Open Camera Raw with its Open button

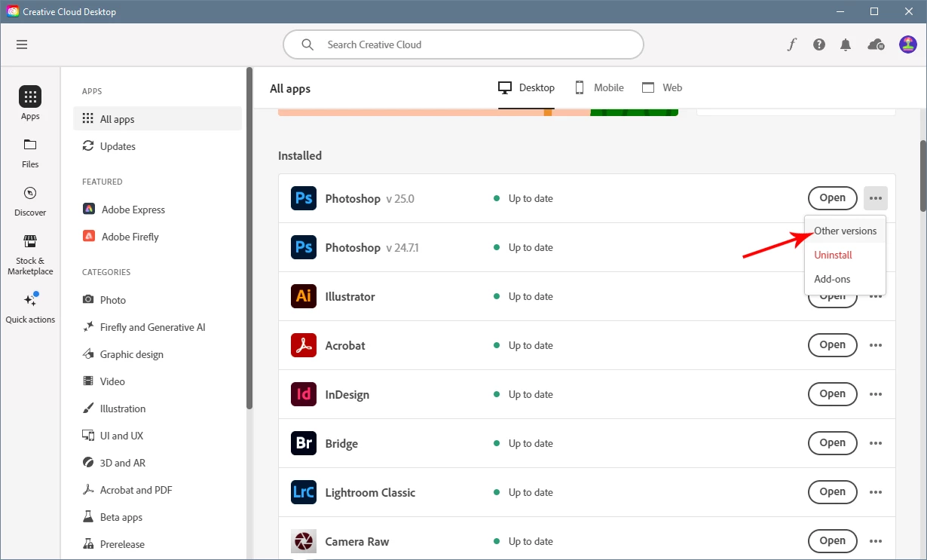point(833,541)
